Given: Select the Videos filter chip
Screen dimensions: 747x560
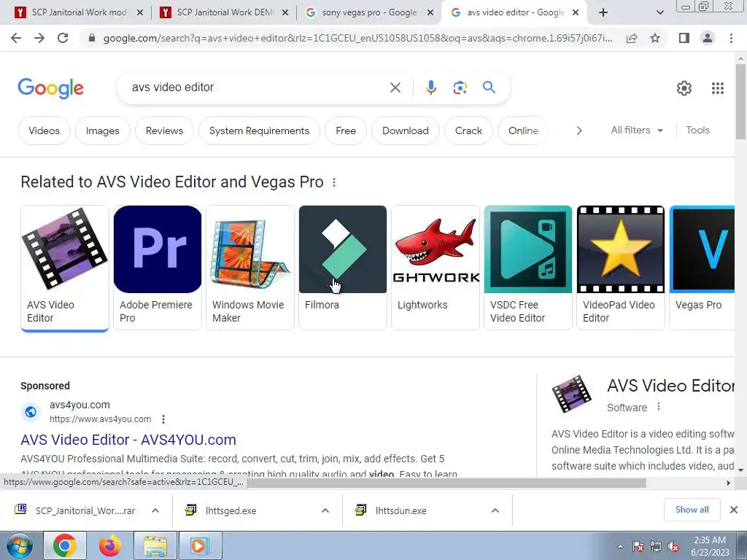Looking at the screenshot, I should pos(44,131).
